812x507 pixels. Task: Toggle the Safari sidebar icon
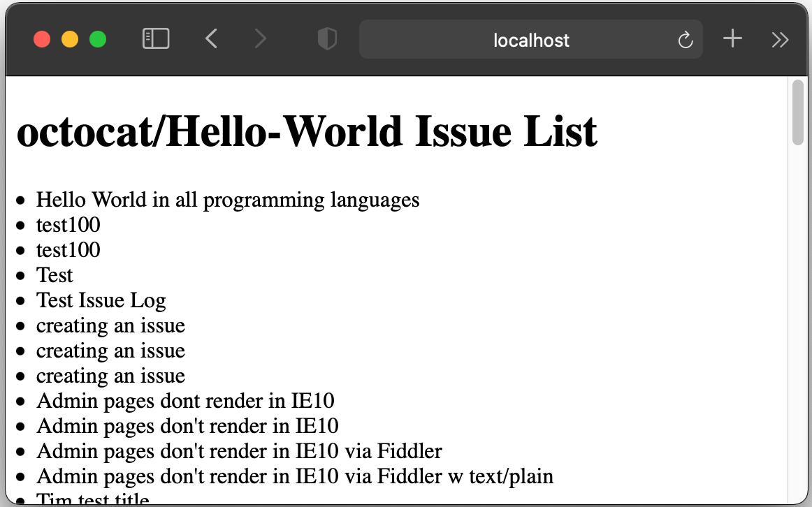point(156,39)
